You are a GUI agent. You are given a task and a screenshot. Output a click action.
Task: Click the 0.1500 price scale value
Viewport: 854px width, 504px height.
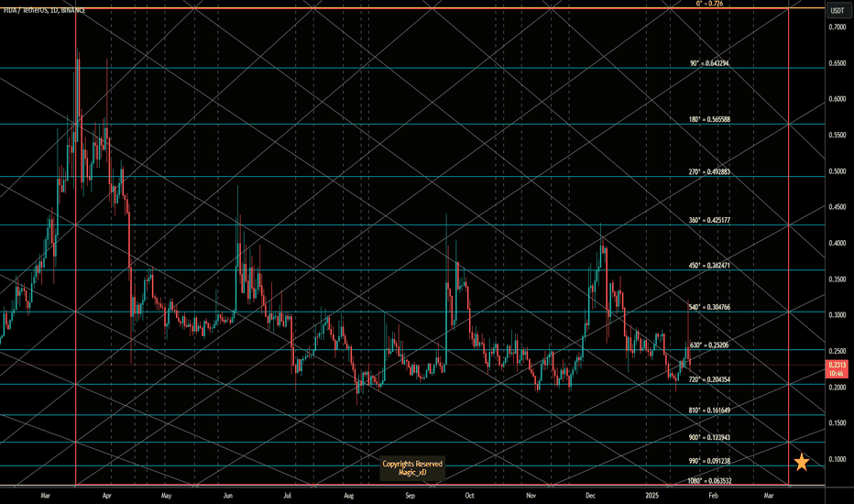coord(838,423)
